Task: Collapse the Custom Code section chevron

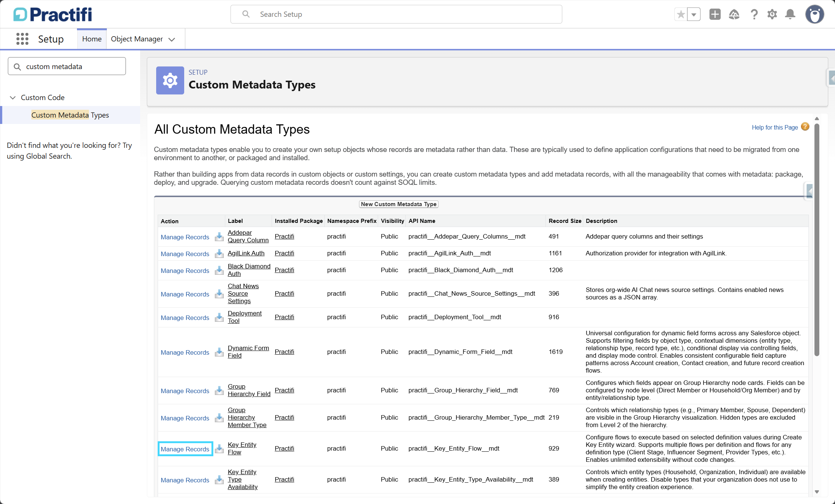Action: pos(13,97)
